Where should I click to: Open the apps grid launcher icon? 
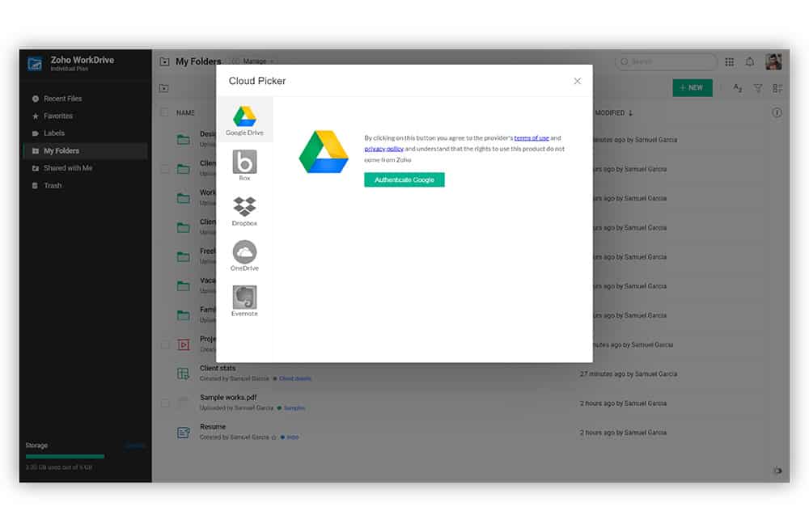pyautogui.click(x=729, y=62)
